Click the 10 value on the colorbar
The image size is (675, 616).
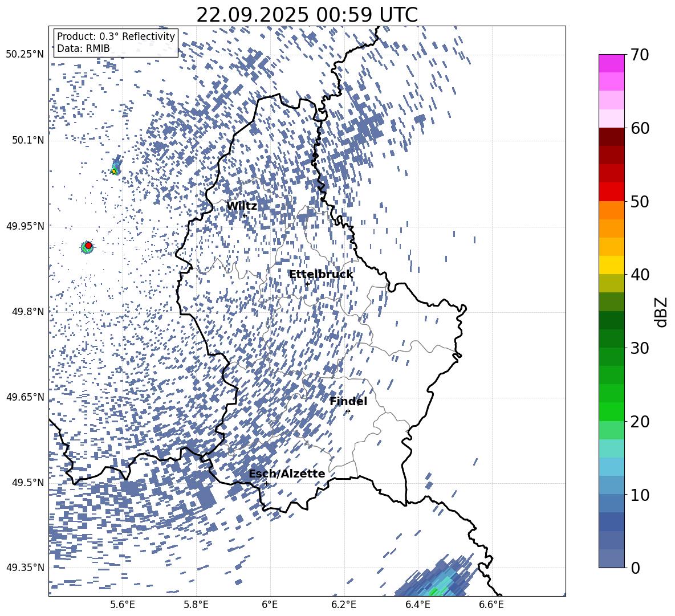[640, 495]
